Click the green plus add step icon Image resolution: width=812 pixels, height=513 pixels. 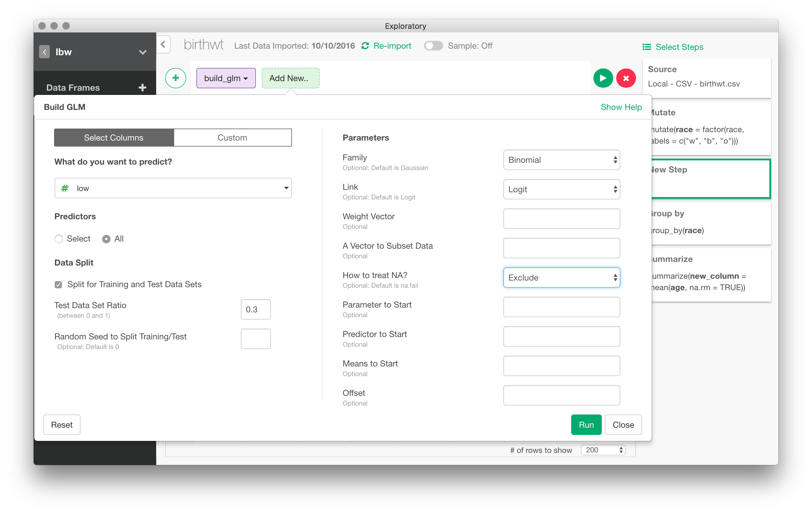point(175,78)
